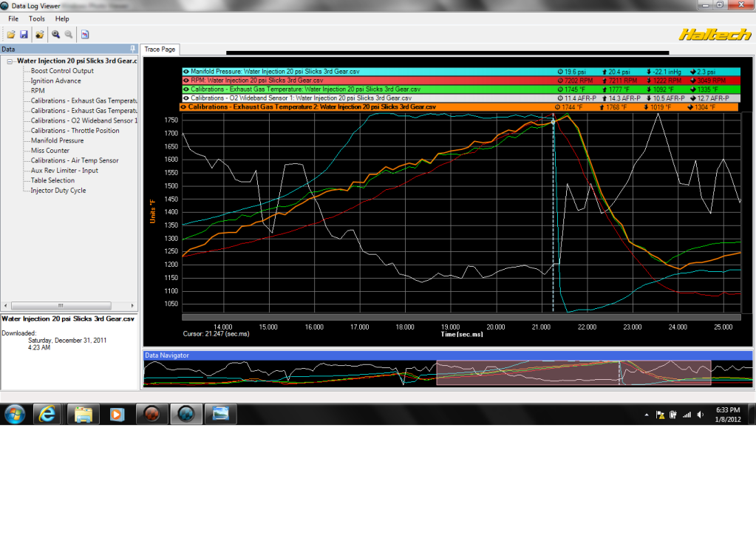This screenshot has width=756, height=538.
Task: Open the Tools menu
Action: 37,18
